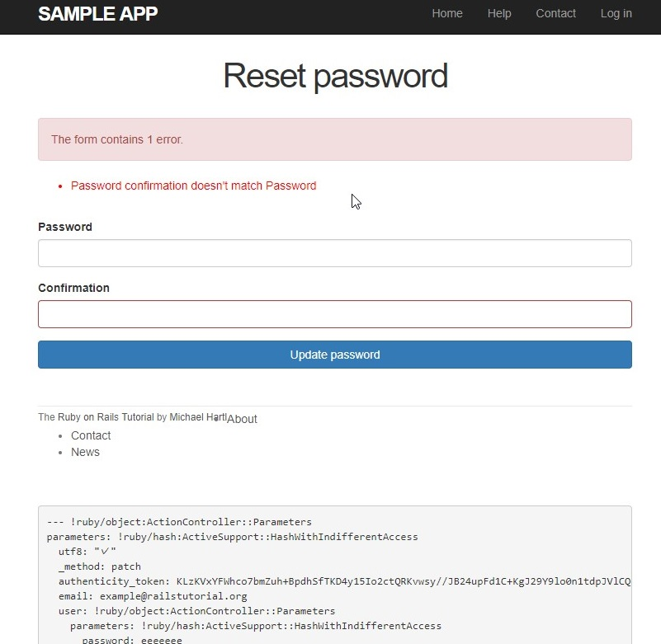Click the Contact link in footer list

(91, 435)
